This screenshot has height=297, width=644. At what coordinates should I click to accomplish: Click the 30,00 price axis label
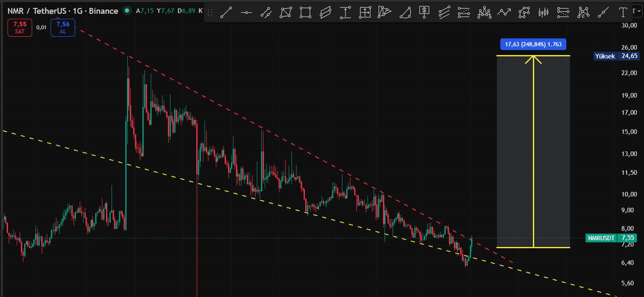(x=628, y=25)
